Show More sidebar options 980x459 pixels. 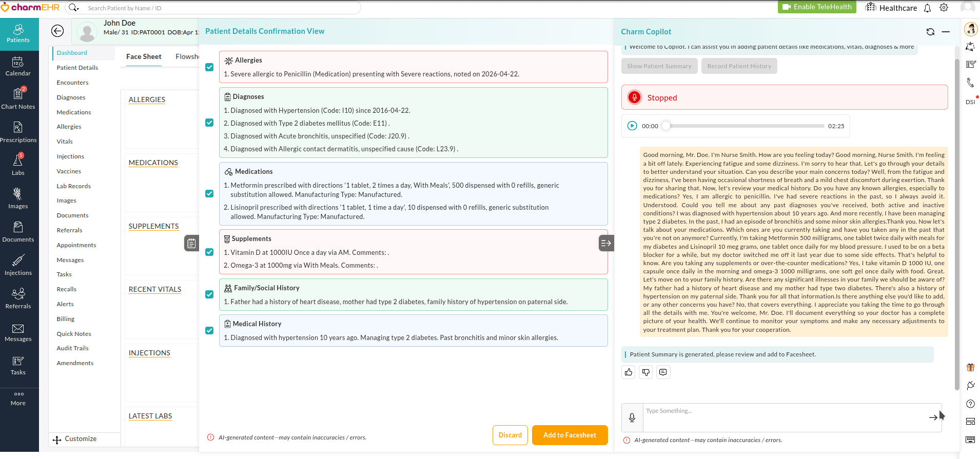point(18,398)
